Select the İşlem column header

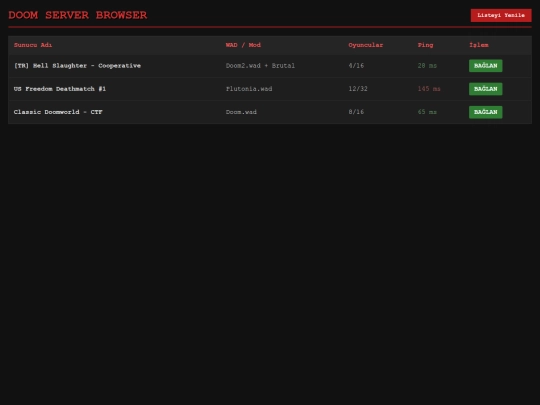click(x=479, y=45)
